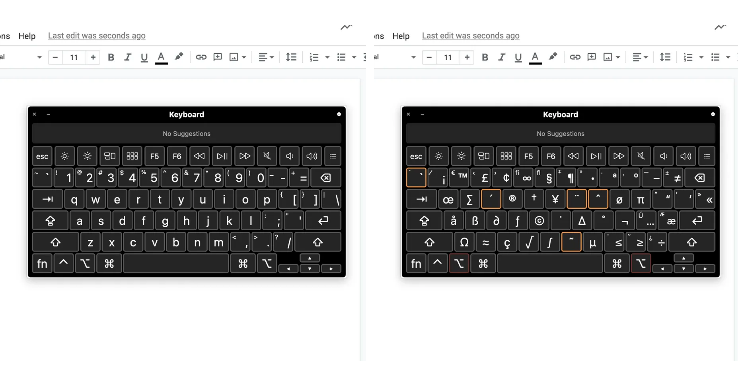
Task: Click the orange-outlined tilde dead key
Action: coord(571,242)
